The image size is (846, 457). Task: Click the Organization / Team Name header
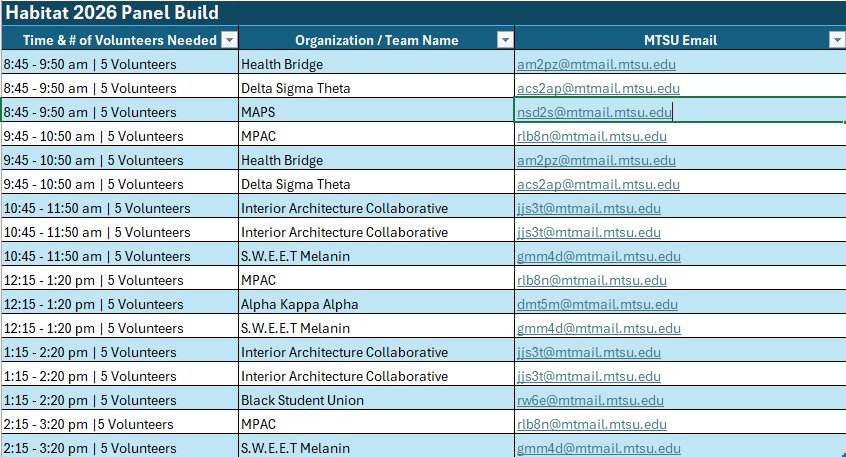tap(377, 40)
